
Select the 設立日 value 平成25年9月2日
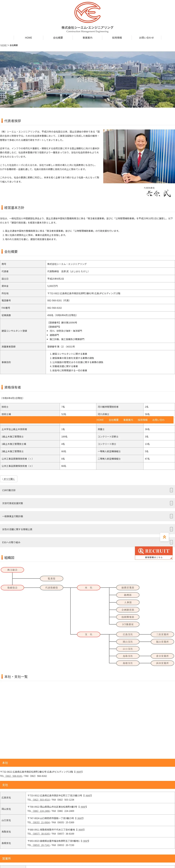(x=56, y=279)
